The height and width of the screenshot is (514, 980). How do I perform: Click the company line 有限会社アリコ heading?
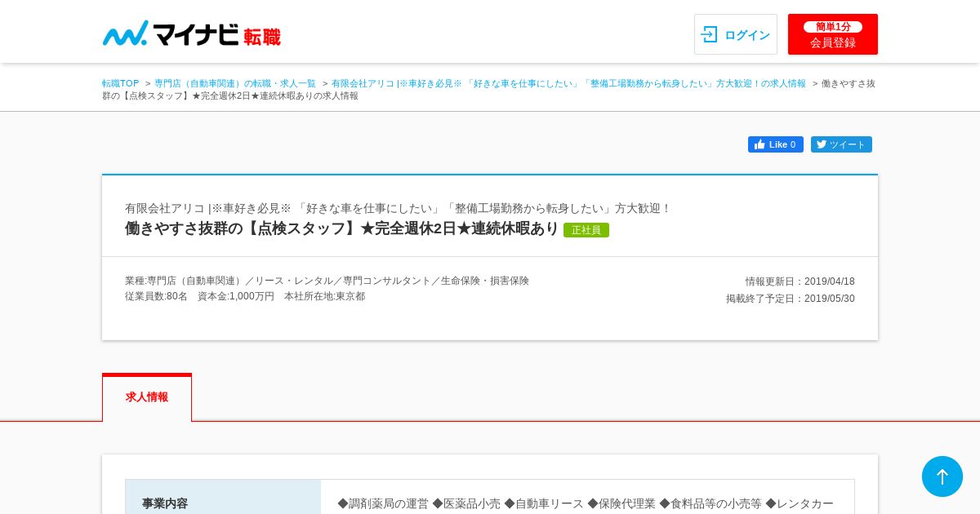tap(398, 208)
